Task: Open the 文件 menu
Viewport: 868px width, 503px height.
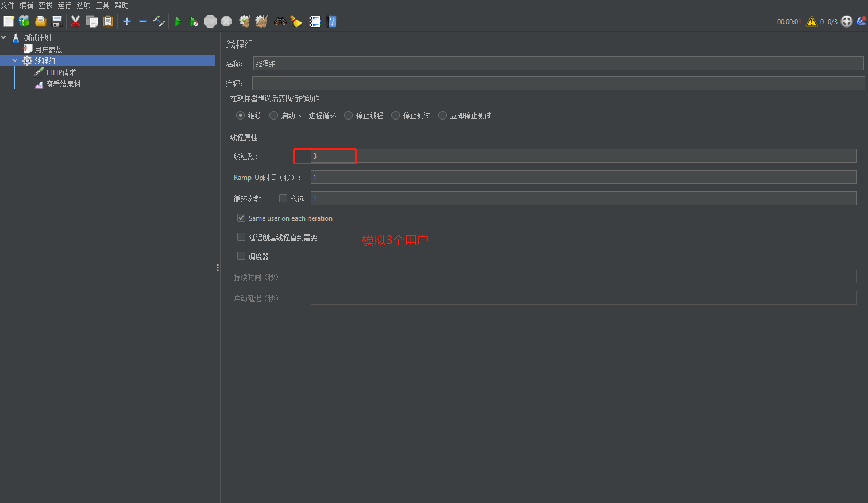Action: pyautogui.click(x=8, y=5)
